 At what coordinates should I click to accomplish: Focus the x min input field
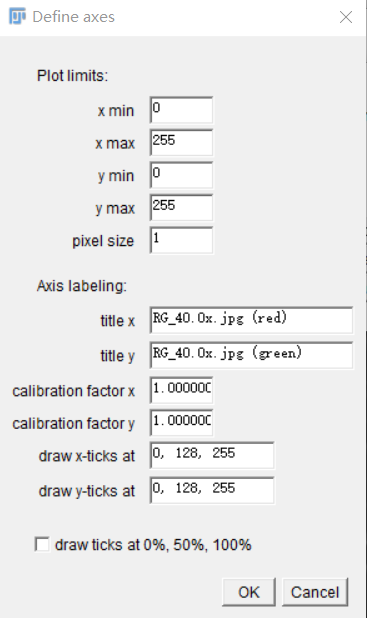(x=181, y=110)
